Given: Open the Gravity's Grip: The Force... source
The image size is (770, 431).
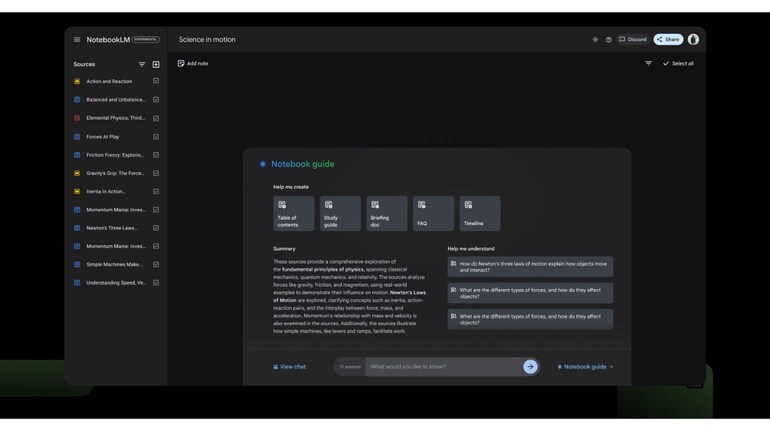Looking at the screenshot, I should point(115,173).
